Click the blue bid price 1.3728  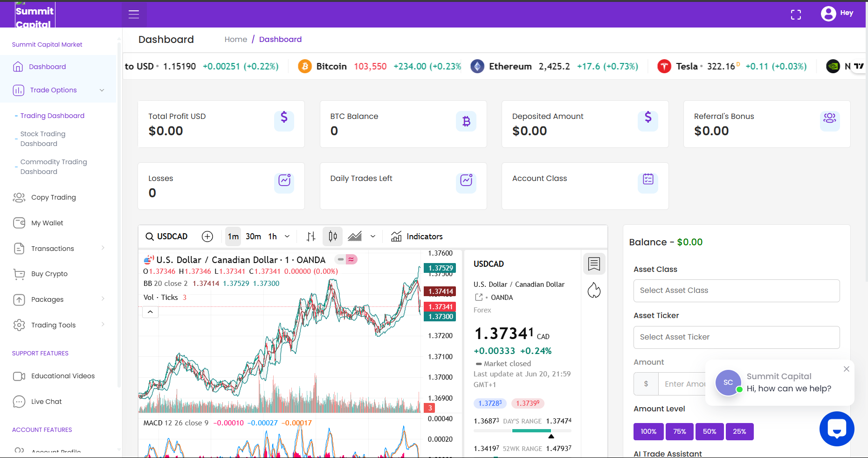[x=490, y=403]
